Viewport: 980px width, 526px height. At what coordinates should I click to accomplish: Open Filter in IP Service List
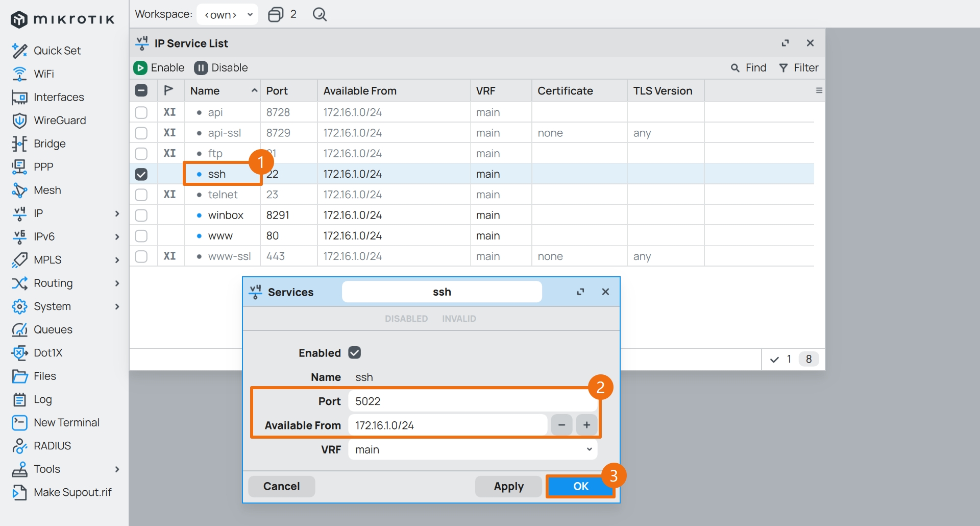(799, 68)
